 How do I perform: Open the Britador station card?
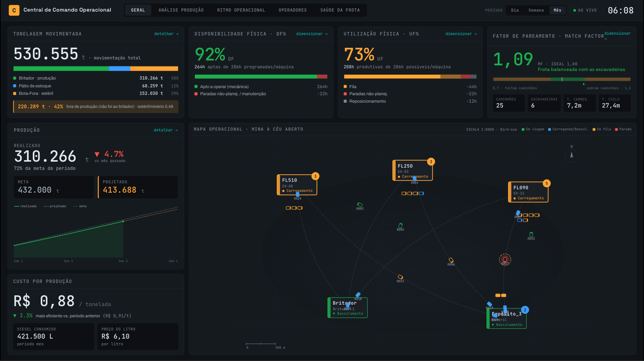[x=348, y=308]
